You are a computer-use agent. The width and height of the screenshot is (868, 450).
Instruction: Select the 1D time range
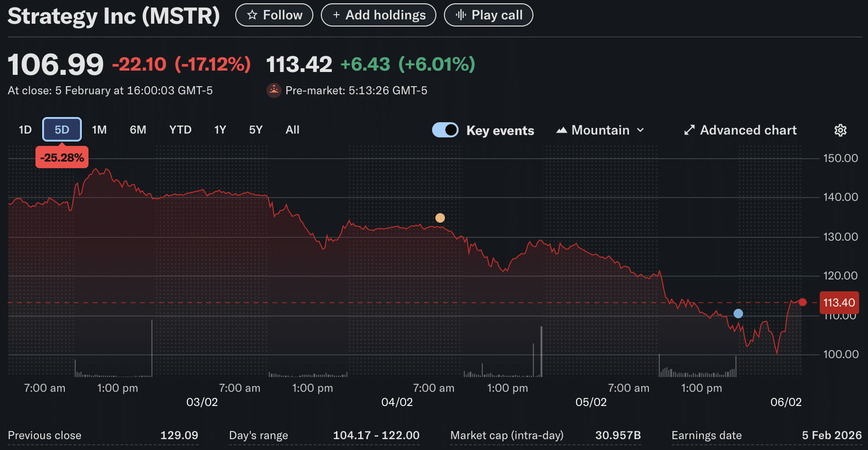pyautogui.click(x=25, y=130)
